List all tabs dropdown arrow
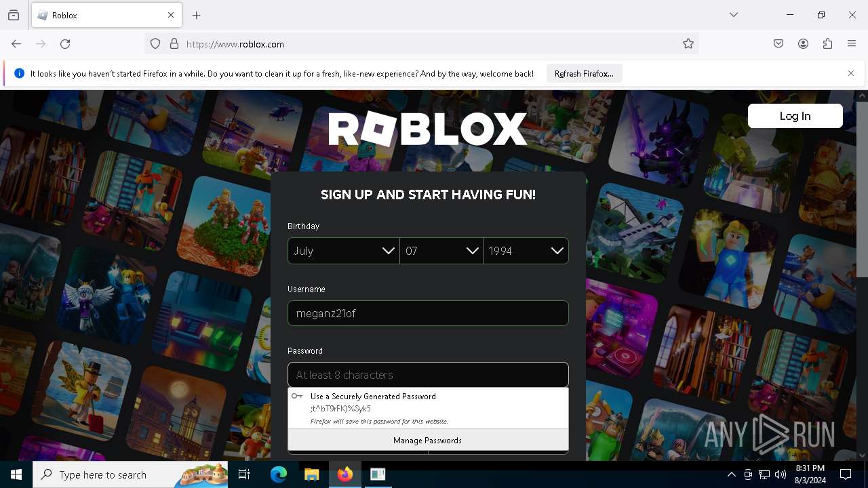Screen dimensions: 868x488 point(734,15)
